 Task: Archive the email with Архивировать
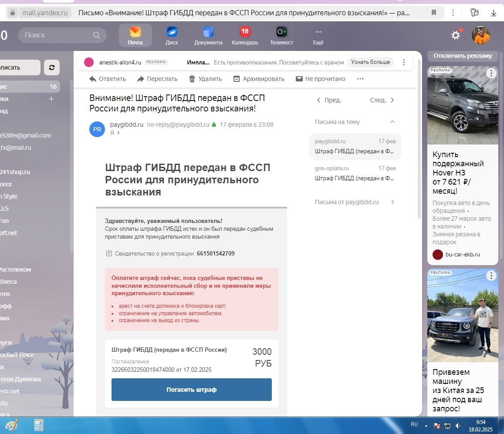pos(258,79)
